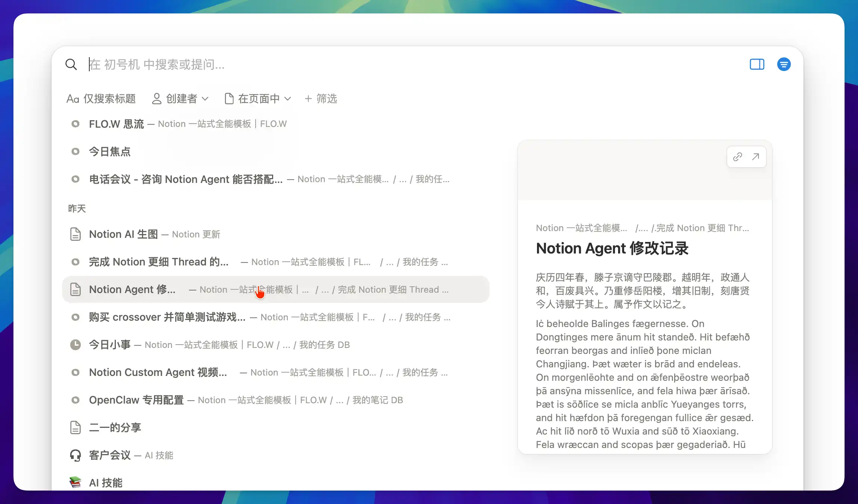Open previewed page with arrow icon
Image resolution: width=858 pixels, height=504 pixels.
point(756,157)
